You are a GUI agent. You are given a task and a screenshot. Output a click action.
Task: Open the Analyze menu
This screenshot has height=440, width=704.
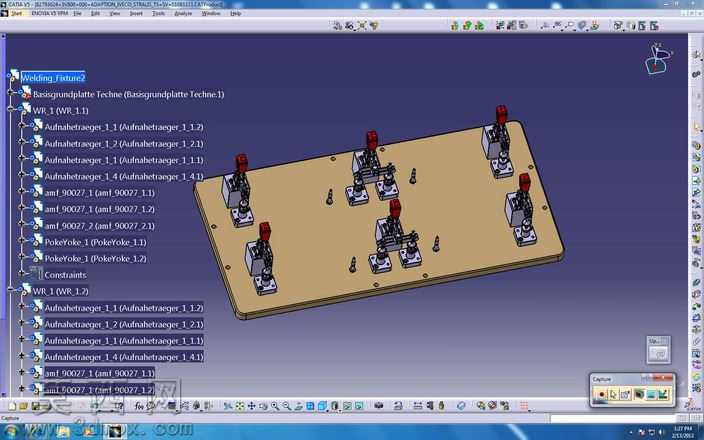point(183,13)
